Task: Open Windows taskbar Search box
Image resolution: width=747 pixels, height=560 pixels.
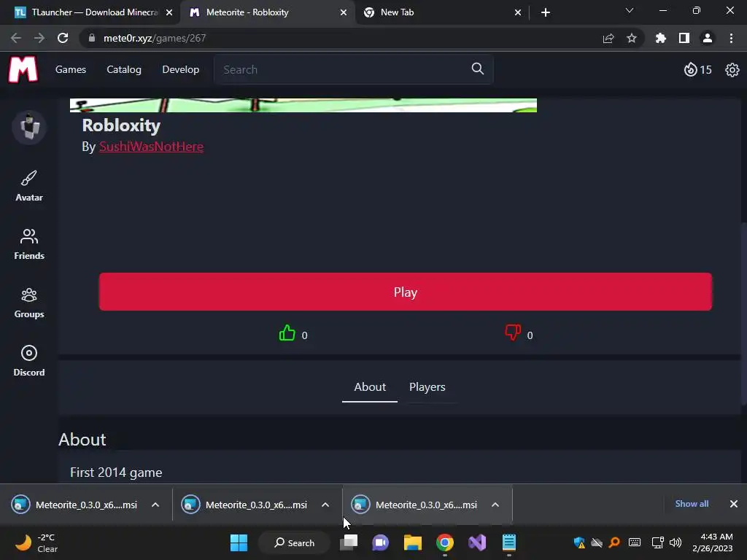Action: coord(294,542)
